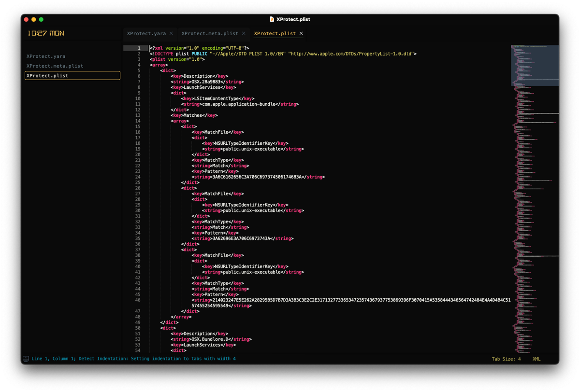
Task: Close the XProtect.yara tab
Action: (x=171, y=33)
